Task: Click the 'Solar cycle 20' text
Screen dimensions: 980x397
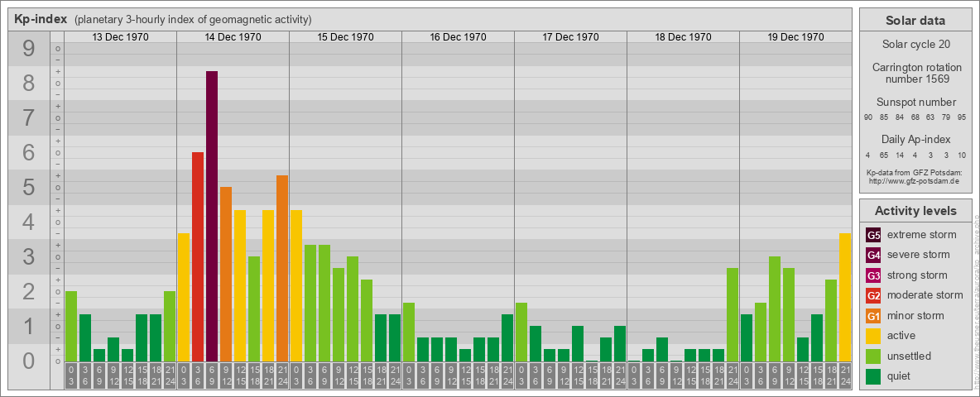Action: tap(915, 45)
